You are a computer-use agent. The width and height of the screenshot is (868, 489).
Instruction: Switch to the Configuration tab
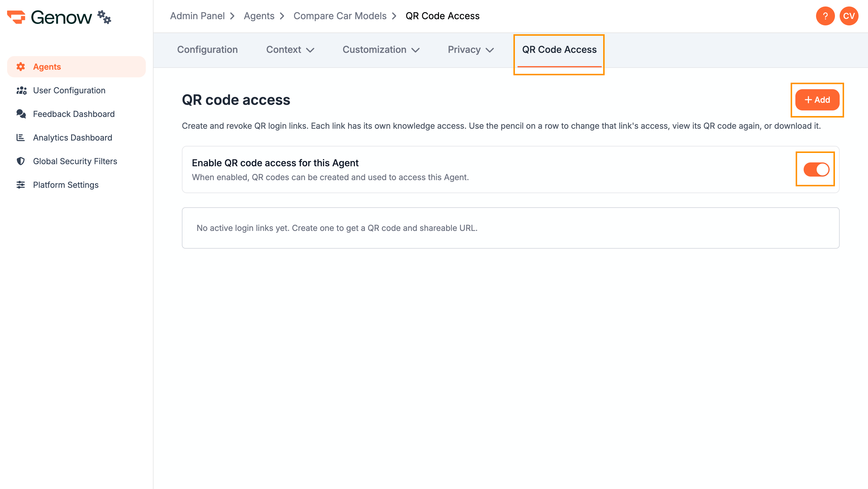(x=207, y=50)
